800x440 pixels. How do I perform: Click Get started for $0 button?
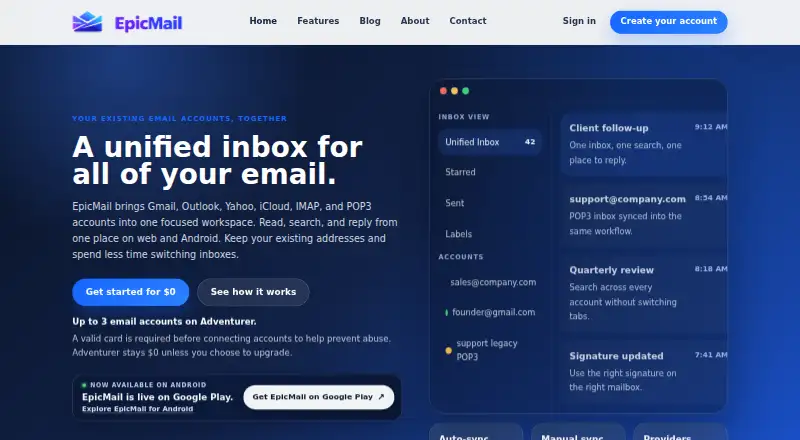click(131, 292)
